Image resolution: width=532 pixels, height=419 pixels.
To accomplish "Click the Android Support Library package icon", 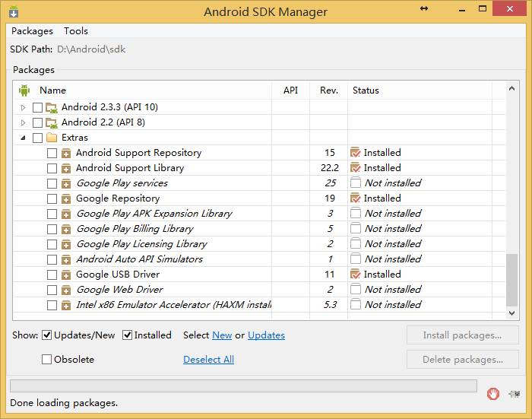I will pos(66,168).
